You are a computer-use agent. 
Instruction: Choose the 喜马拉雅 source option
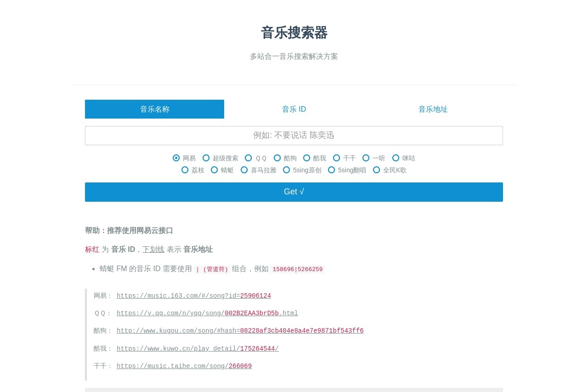[244, 170]
